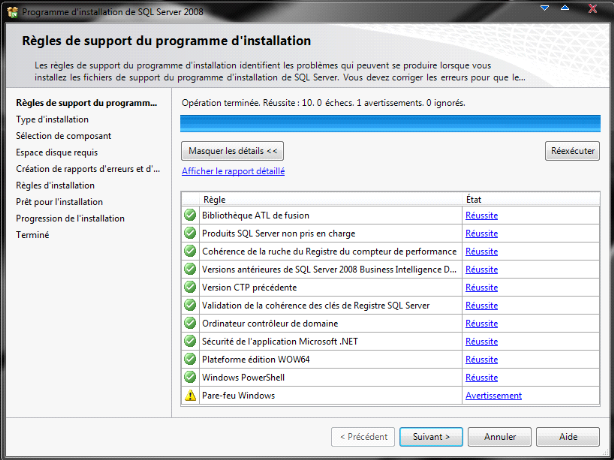614x460 pixels.
Task: Click Suivant to continue
Action: tap(431, 437)
